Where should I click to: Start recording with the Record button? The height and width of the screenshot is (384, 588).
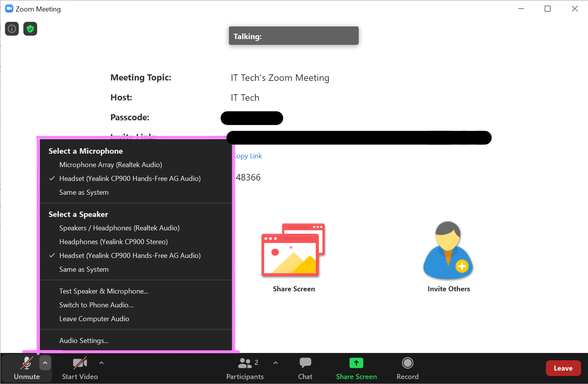tap(408, 368)
